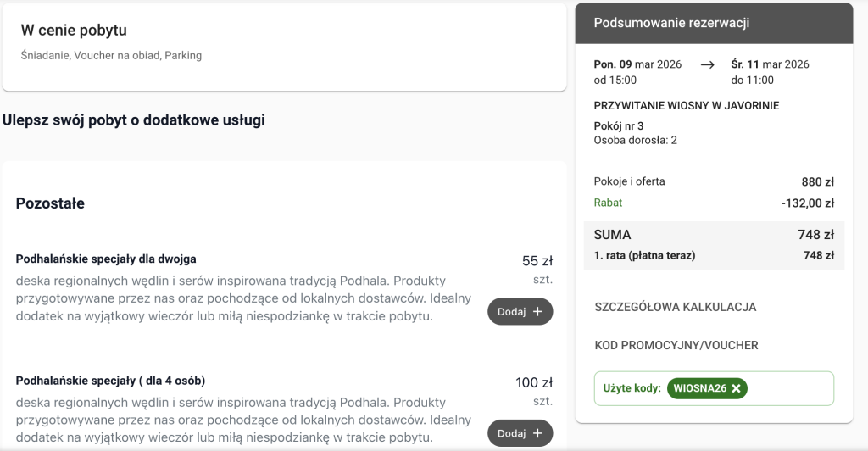Click the Pozostałe section heading

coord(50,203)
